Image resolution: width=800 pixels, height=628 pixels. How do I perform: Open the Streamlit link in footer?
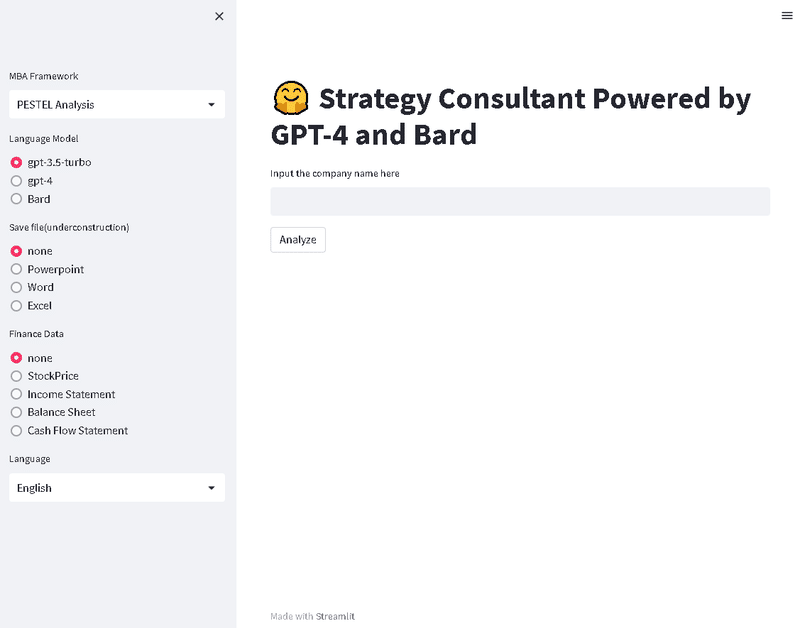[335, 616]
